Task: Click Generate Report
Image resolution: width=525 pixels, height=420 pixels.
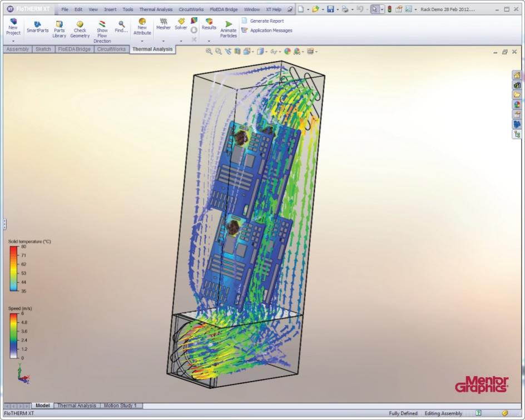Action: coord(262,21)
